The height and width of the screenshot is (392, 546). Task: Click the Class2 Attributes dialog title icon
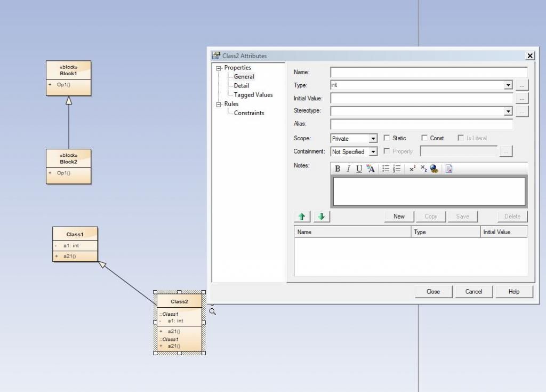point(216,56)
